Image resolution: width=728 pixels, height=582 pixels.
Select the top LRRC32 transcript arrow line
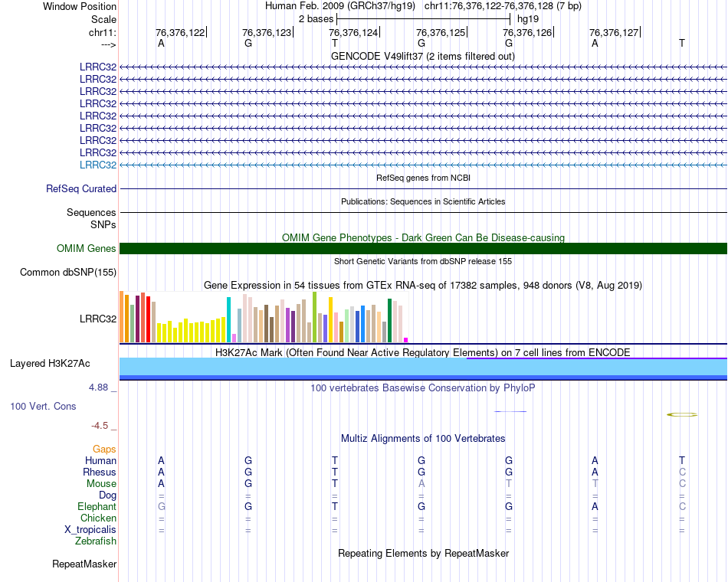tap(423, 67)
